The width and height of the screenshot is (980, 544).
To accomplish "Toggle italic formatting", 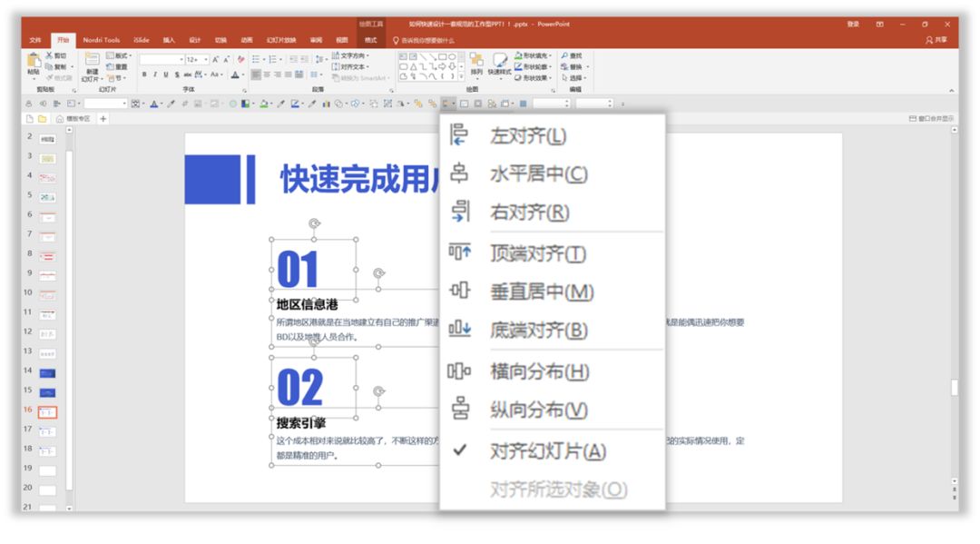I will coord(155,74).
